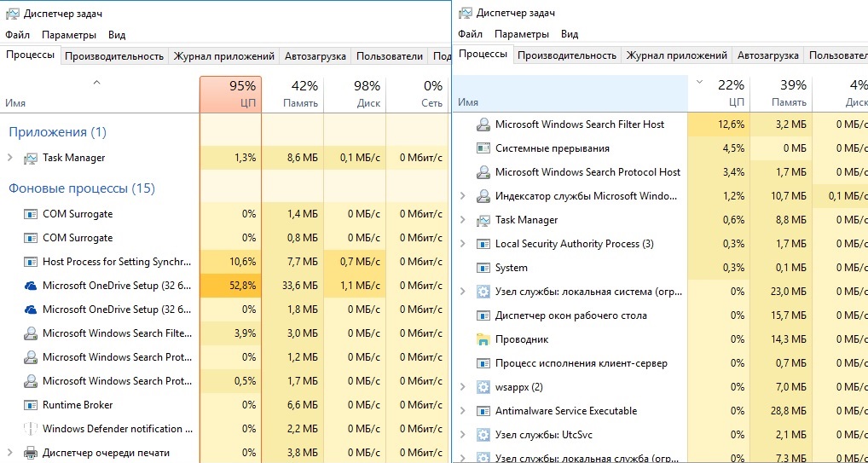Sort by Память 39% column in right window

tap(781, 94)
